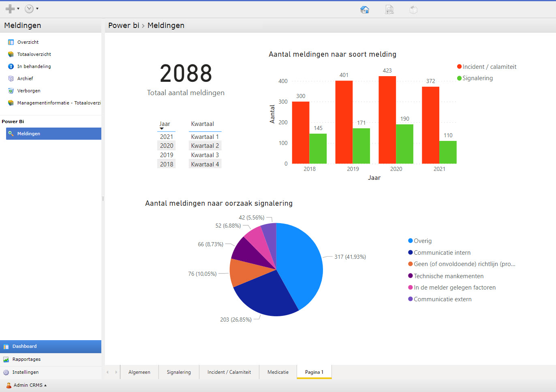Click the Kwartaal column header
556x392 pixels.
(x=203, y=124)
